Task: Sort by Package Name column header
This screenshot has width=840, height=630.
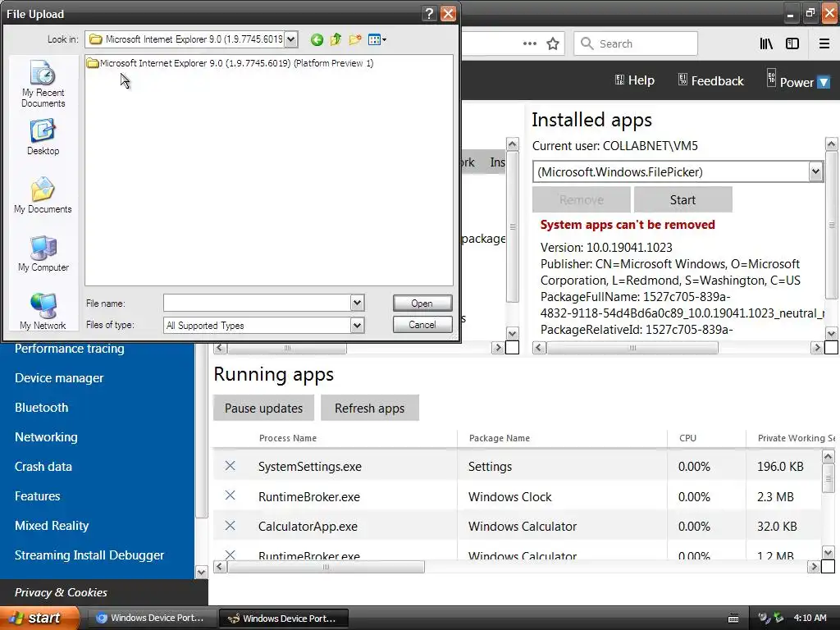Action: 500,438
